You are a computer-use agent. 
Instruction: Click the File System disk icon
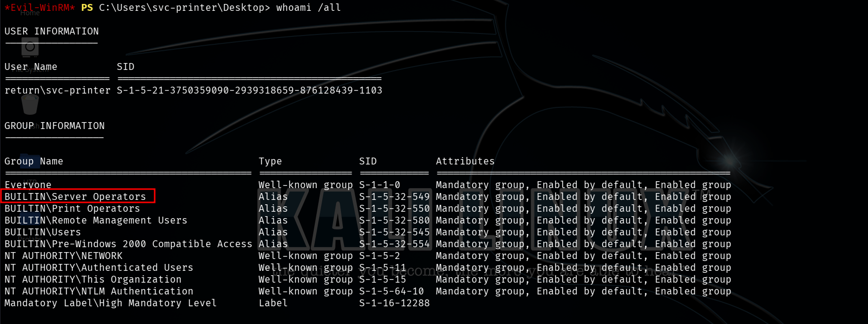30,47
